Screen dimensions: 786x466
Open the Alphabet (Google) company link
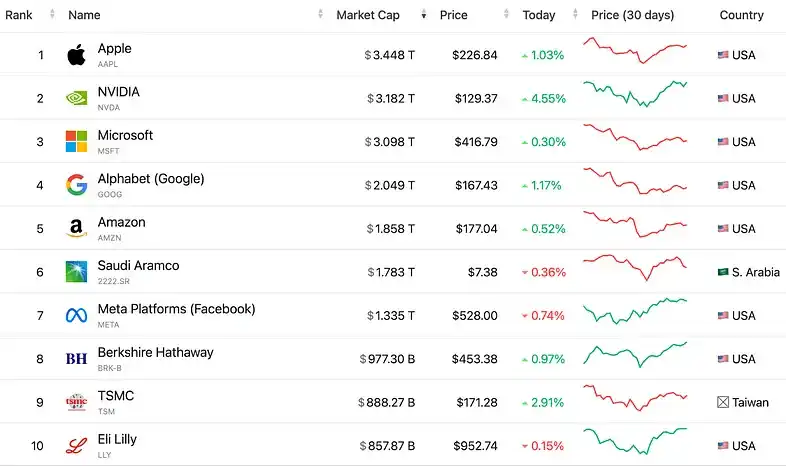(x=150, y=179)
